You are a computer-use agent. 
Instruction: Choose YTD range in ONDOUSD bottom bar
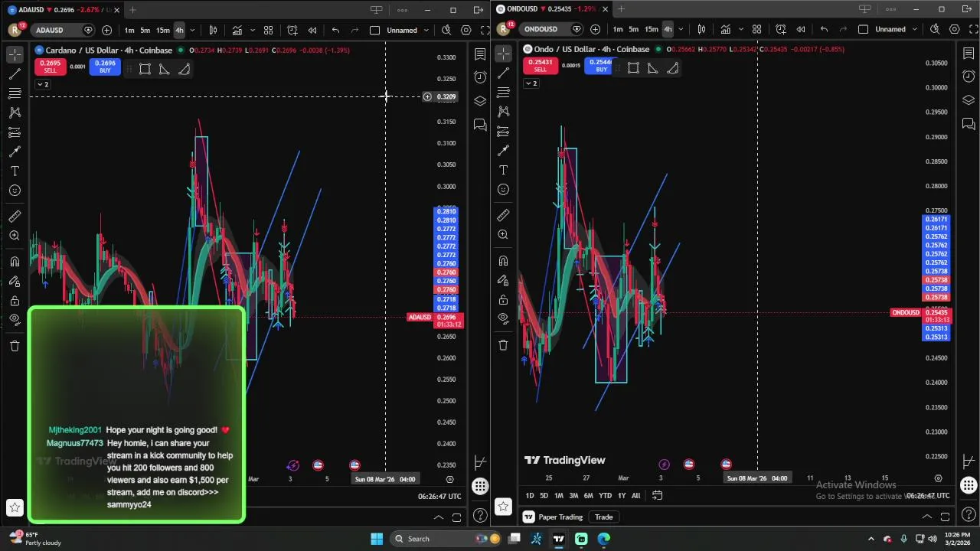(x=605, y=495)
